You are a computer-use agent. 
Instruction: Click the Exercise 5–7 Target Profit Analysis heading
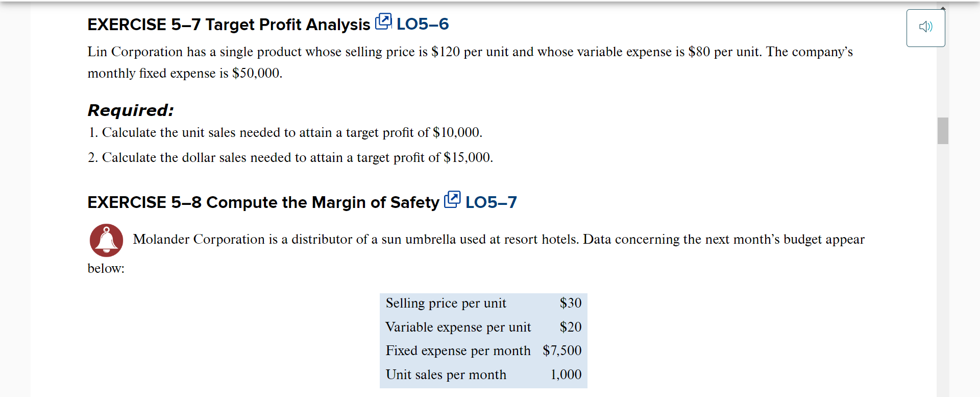coord(229,25)
